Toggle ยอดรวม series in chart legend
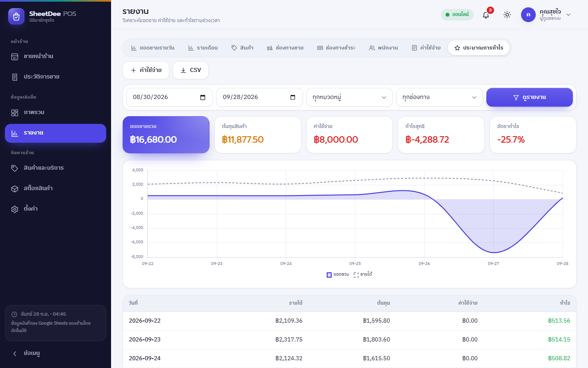This screenshot has height=368, width=588. coord(338,274)
